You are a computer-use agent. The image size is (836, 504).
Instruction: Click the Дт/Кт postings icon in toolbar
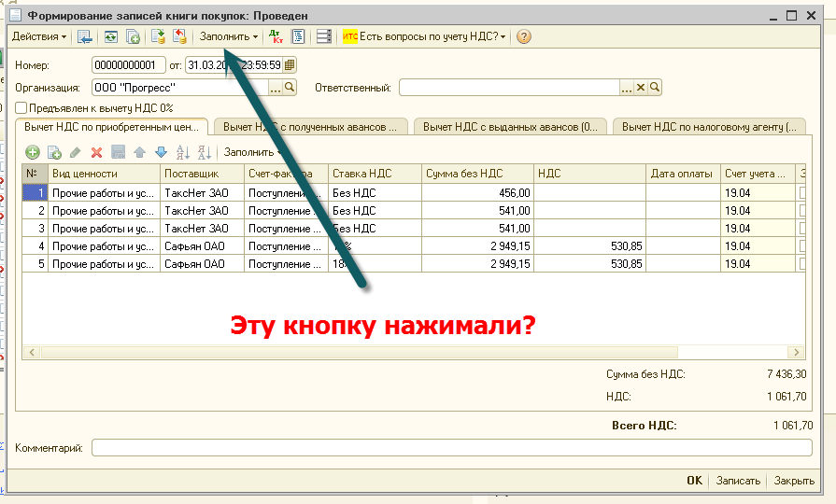pyautogui.click(x=276, y=36)
